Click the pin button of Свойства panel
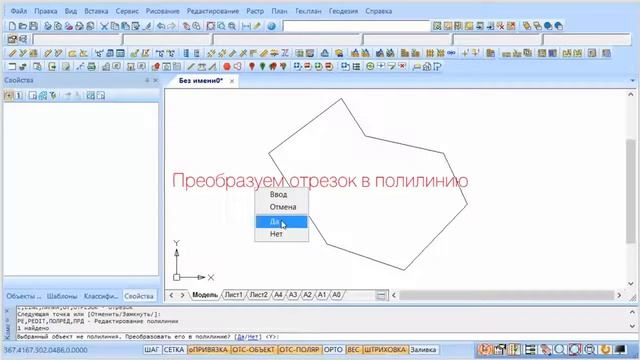 pos(147,80)
